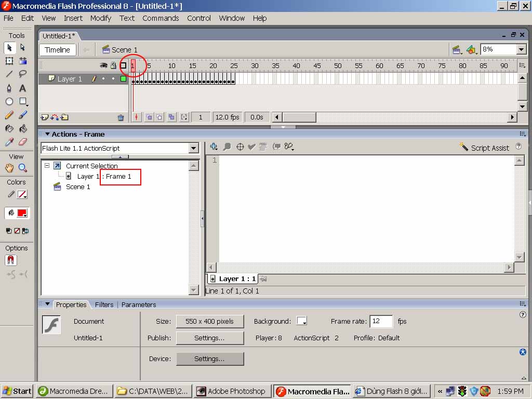Click Insert Layer icon below timeline
Image resolution: width=532 pixels, height=399 pixels.
45,117
